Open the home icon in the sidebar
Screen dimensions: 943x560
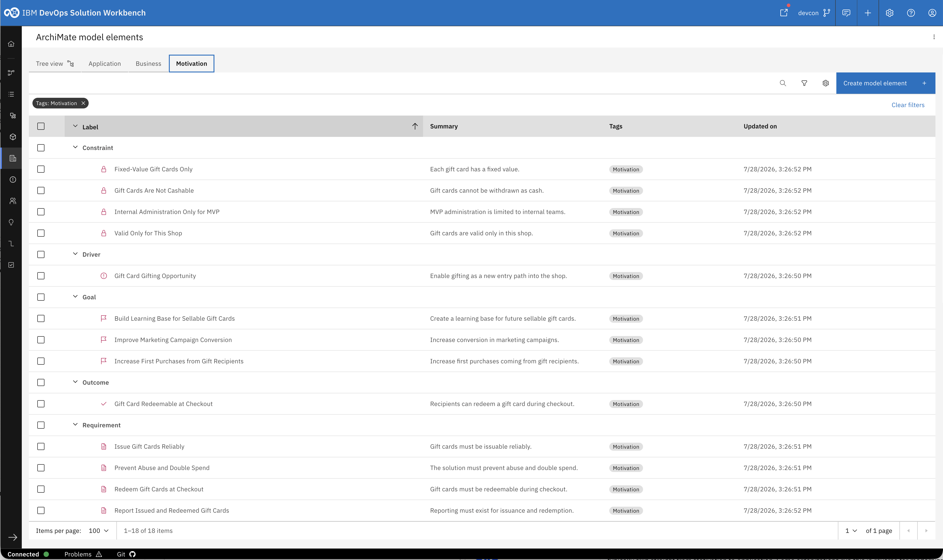11,44
